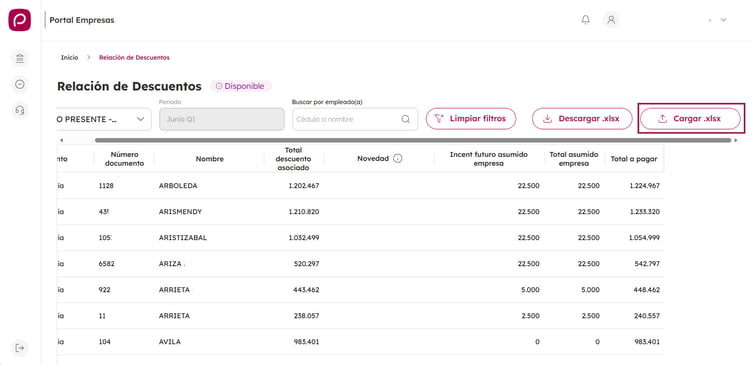Viewport: 752px width, 365px height.
Task: Click total a pagar 1.224.967
Action: click(x=645, y=186)
